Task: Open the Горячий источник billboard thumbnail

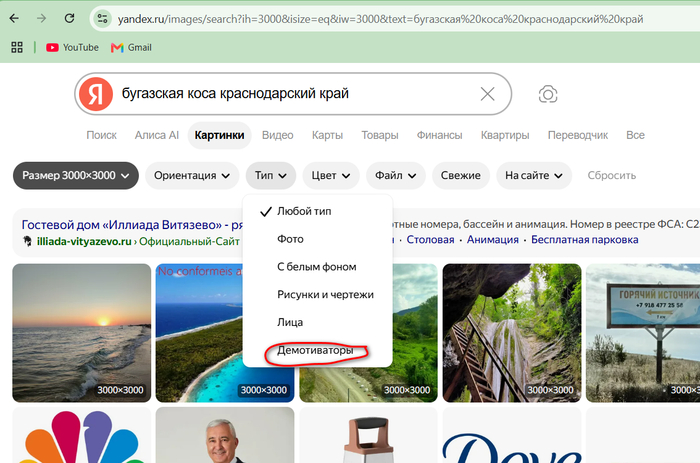Action: pos(643,333)
